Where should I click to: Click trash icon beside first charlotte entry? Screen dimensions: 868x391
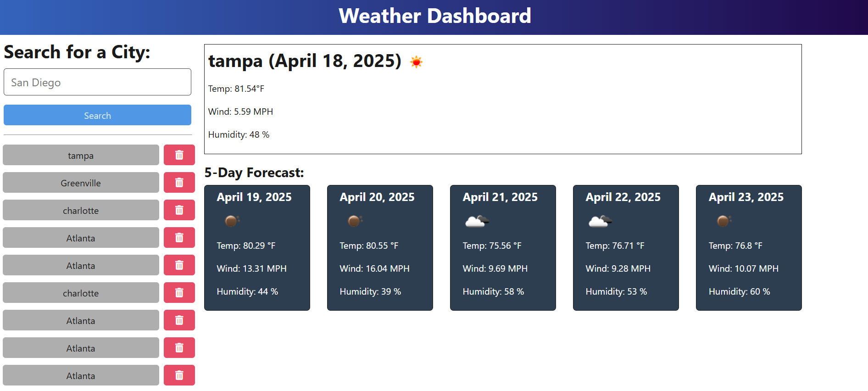pos(179,210)
